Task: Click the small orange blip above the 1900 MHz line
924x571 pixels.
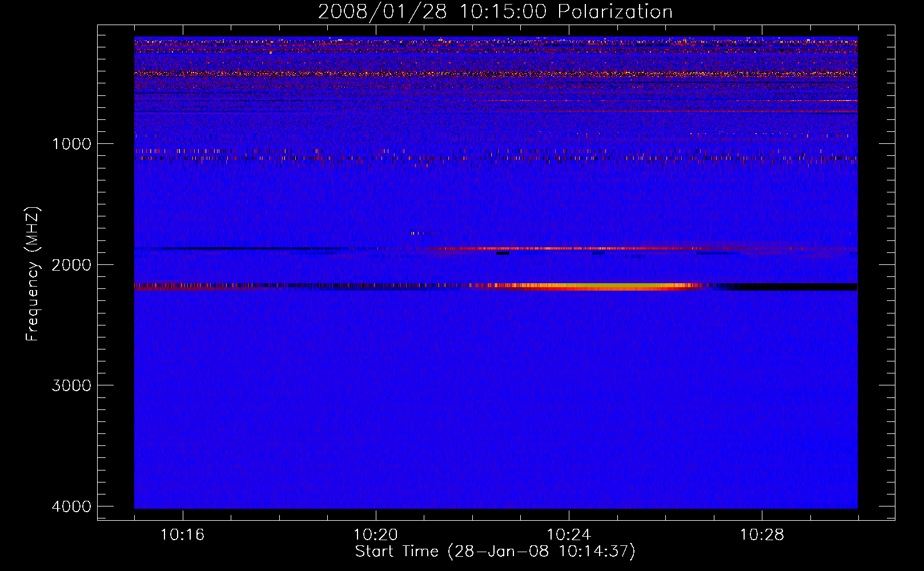Action: point(416,233)
